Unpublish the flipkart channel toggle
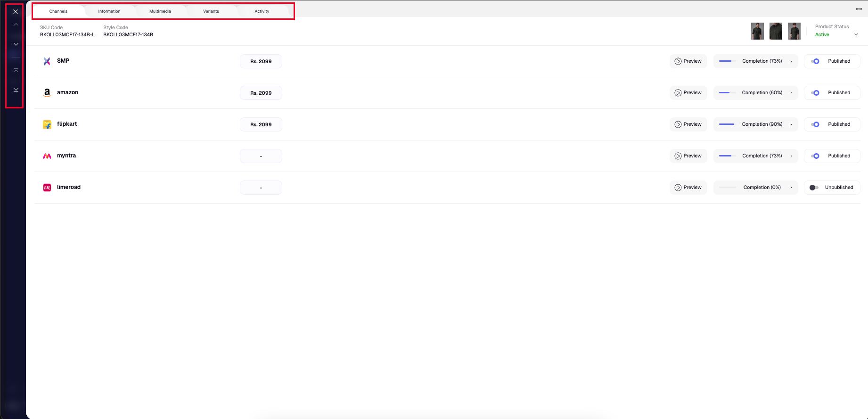The height and width of the screenshot is (419, 868). click(x=815, y=124)
